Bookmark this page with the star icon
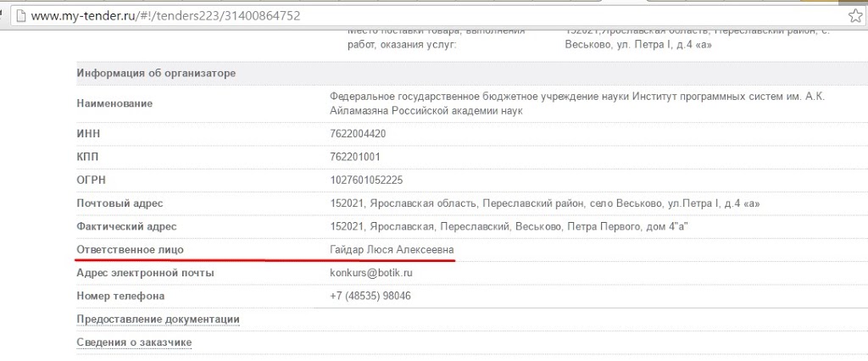This screenshot has height=361, width=868. coord(855,16)
